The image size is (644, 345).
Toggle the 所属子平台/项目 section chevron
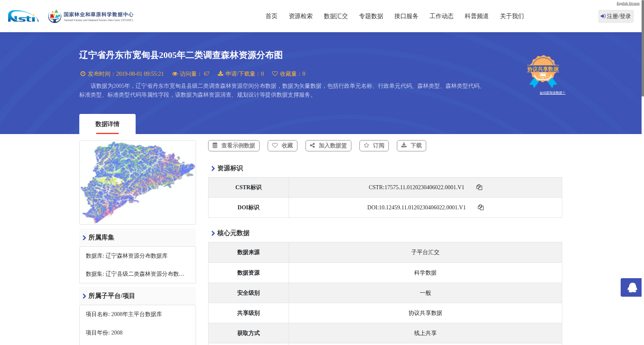pyautogui.click(x=84, y=296)
